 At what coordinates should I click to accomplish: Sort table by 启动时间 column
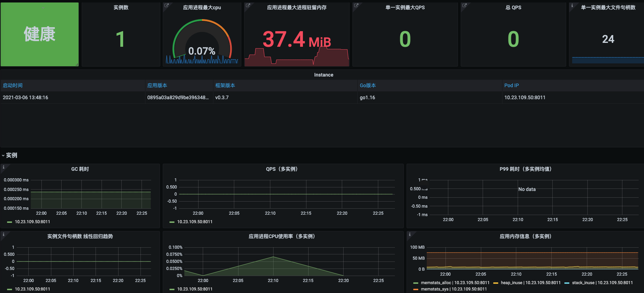pyautogui.click(x=13, y=85)
